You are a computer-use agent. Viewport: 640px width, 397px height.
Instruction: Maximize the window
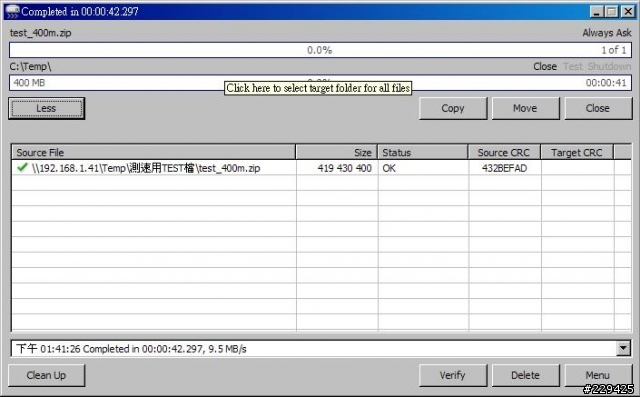coord(611,11)
